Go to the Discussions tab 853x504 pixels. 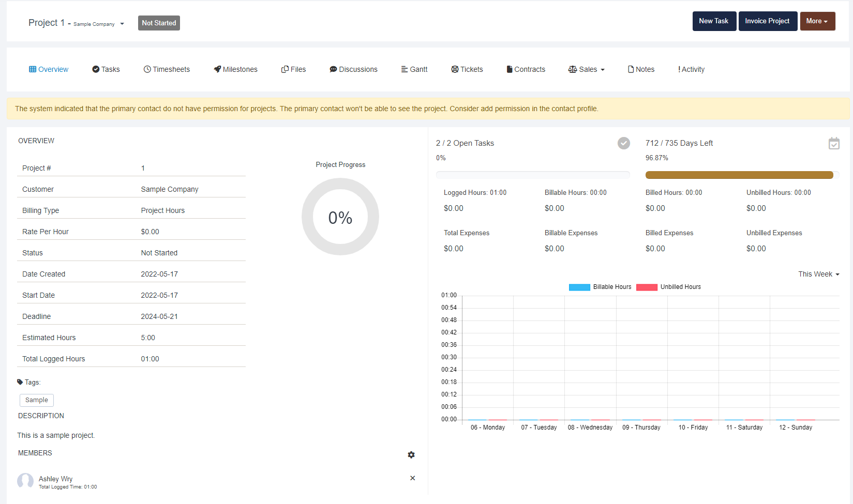pyautogui.click(x=353, y=69)
